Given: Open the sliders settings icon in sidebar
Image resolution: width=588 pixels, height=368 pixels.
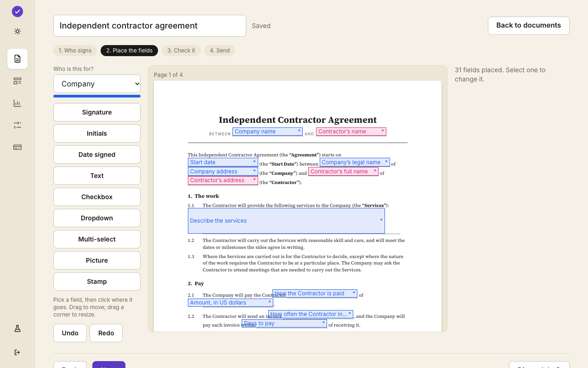Looking at the screenshot, I should coord(17,125).
